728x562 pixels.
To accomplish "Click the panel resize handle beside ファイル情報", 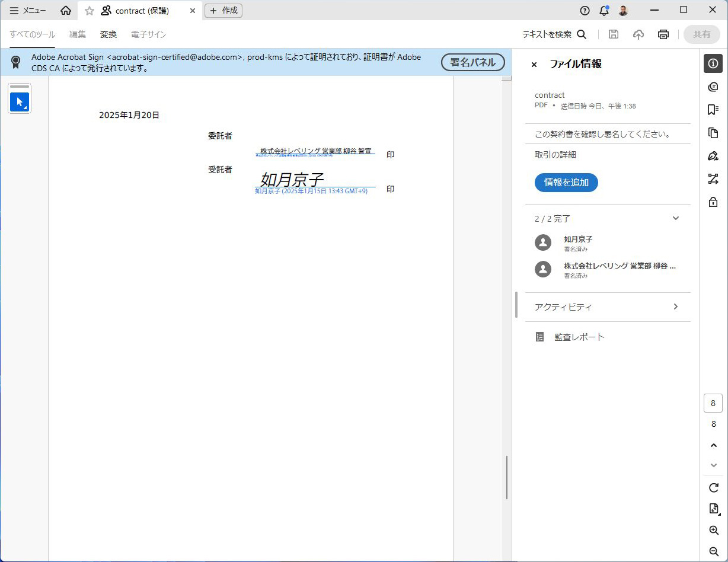I will [x=516, y=305].
